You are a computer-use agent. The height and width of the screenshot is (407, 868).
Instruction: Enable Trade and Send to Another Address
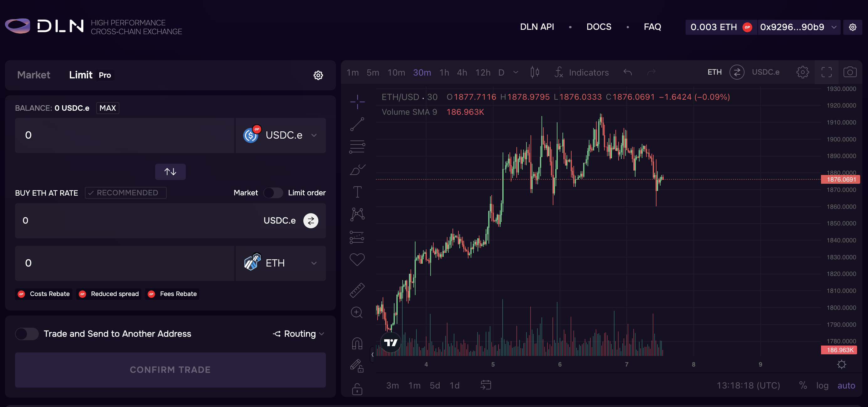coord(27,334)
